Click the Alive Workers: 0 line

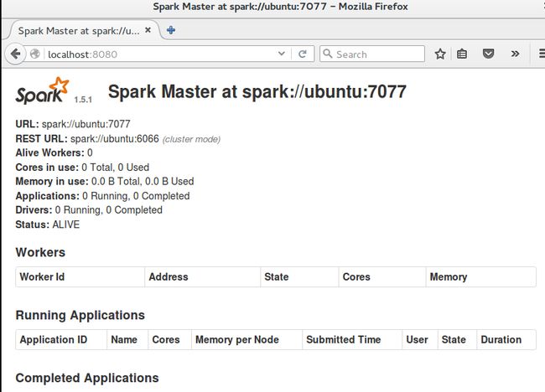(x=54, y=152)
